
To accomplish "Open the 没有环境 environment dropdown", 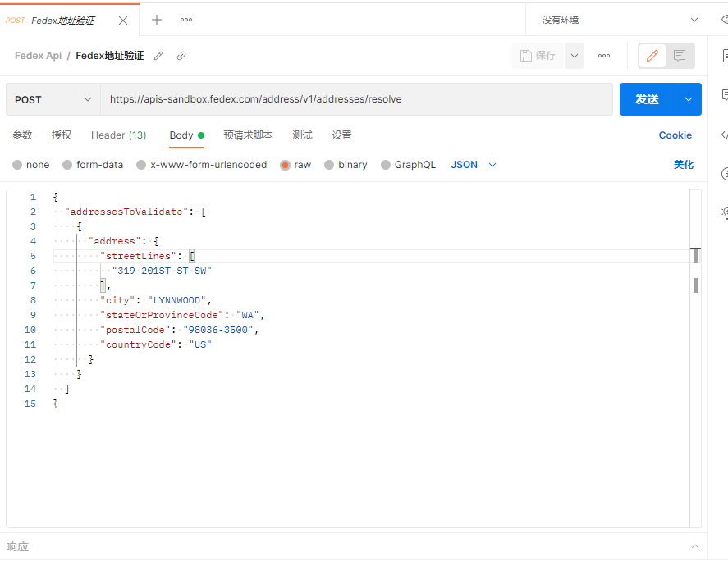I will tap(620, 20).
